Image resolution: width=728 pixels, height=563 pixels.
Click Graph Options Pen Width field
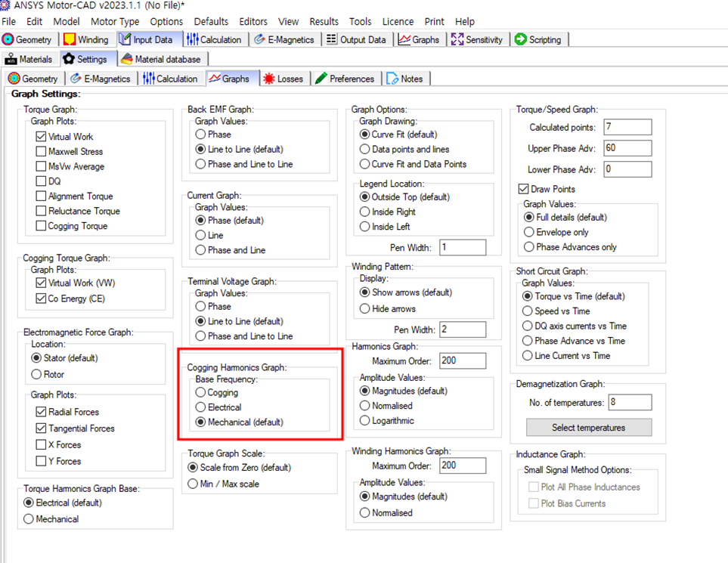coord(463,247)
